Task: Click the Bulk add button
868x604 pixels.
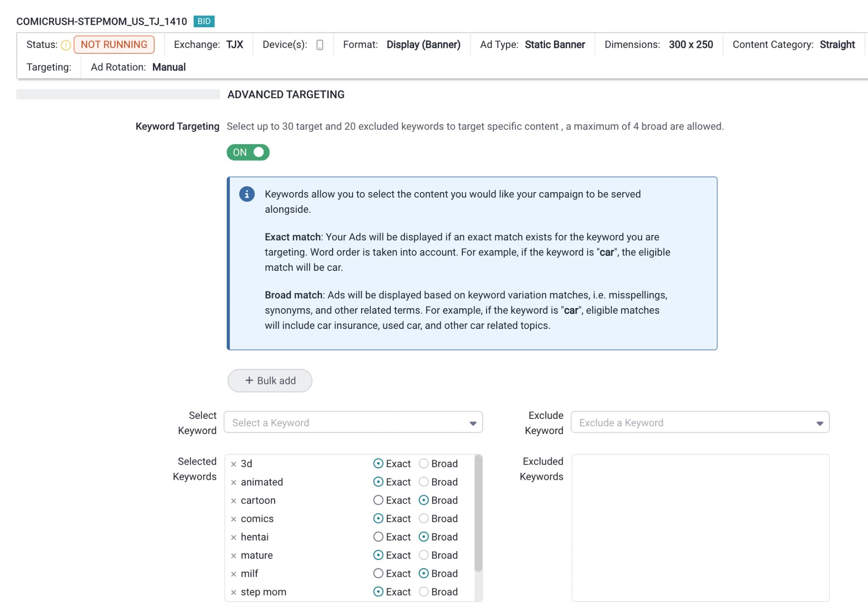Action: pos(270,381)
